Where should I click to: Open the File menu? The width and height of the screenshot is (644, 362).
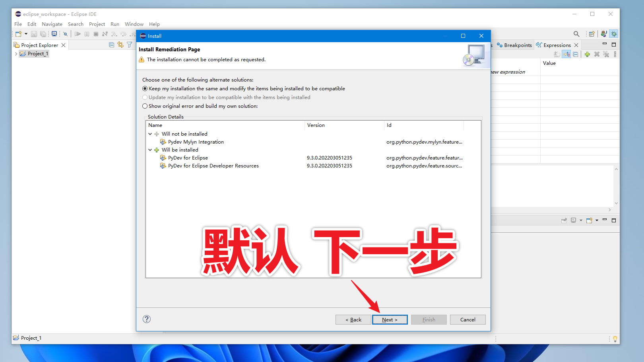coord(18,24)
